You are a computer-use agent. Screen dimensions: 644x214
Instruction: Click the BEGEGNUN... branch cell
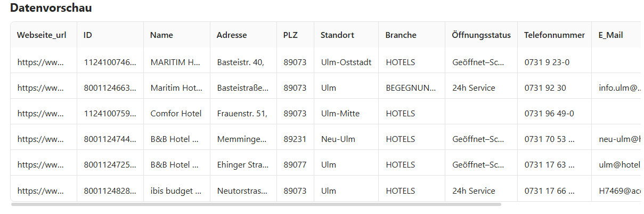pos(412,88)
